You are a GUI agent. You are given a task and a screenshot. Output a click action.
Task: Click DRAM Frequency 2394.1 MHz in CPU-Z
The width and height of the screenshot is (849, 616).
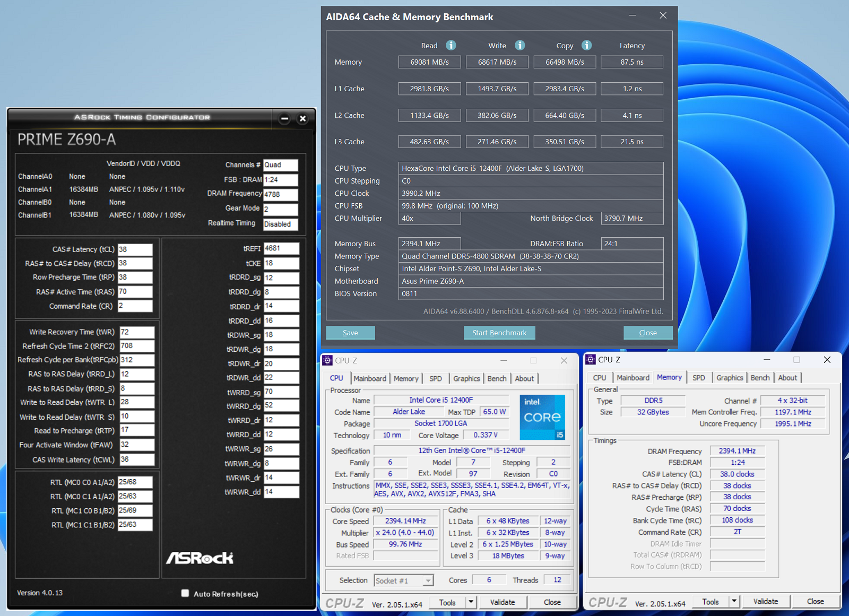[737, 451]
